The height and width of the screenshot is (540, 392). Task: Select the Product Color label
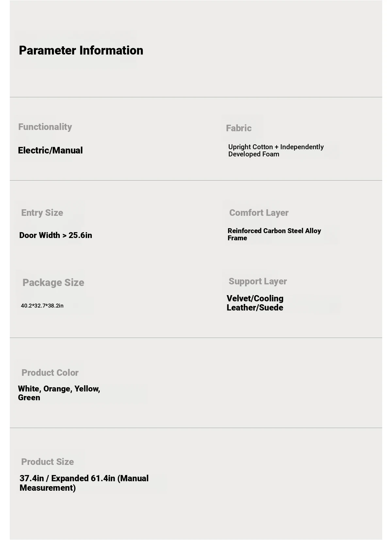click(50, 373)
